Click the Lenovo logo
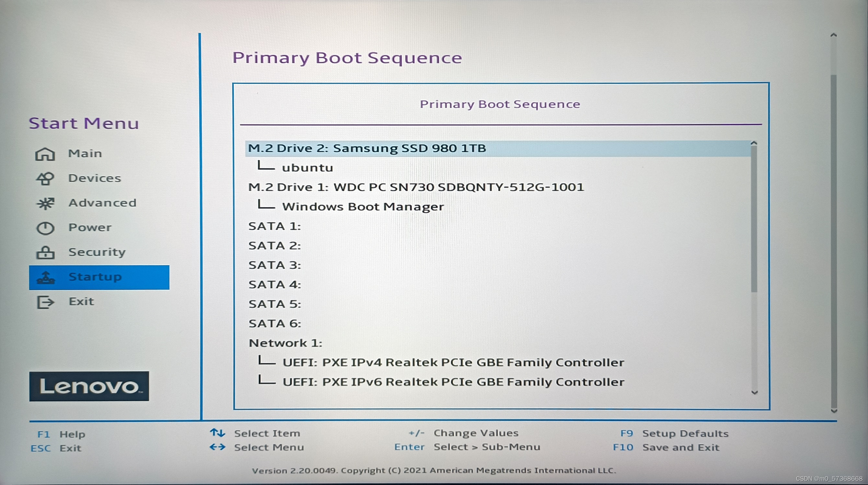The height and width of the screenshot is (485, 868). (89, 386)
